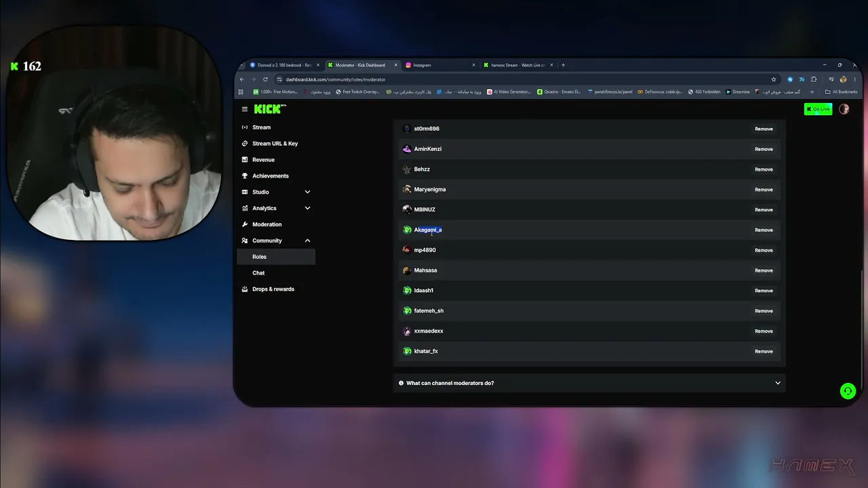Click the Achievements trophy icon
Image resolution: width=868 pixels, height=488 pixels.
[245, 176]
